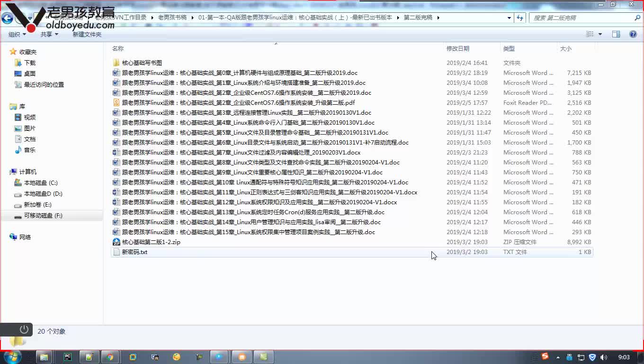This screenshot has height=364, width=644.
Task: Open the orange app on the taskbar
Action: 242,357
